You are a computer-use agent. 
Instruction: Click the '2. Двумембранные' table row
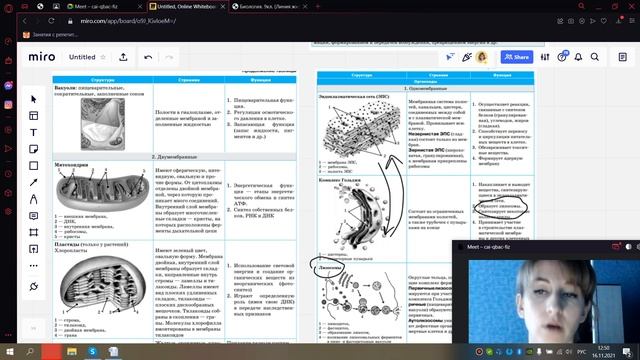point(174,157)
